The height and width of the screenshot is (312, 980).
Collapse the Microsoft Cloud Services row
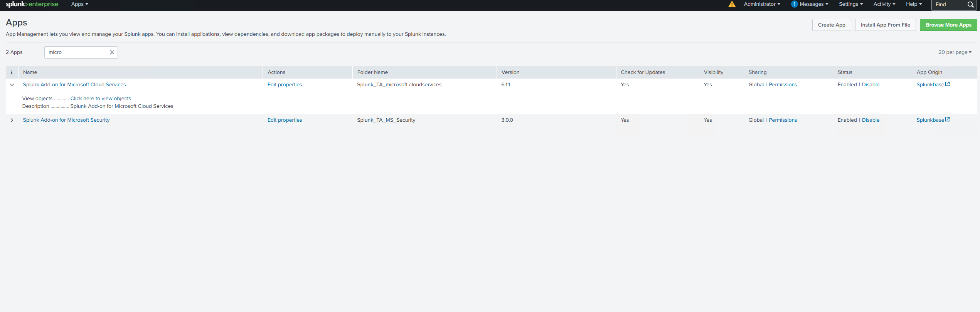tap(12, 85)
